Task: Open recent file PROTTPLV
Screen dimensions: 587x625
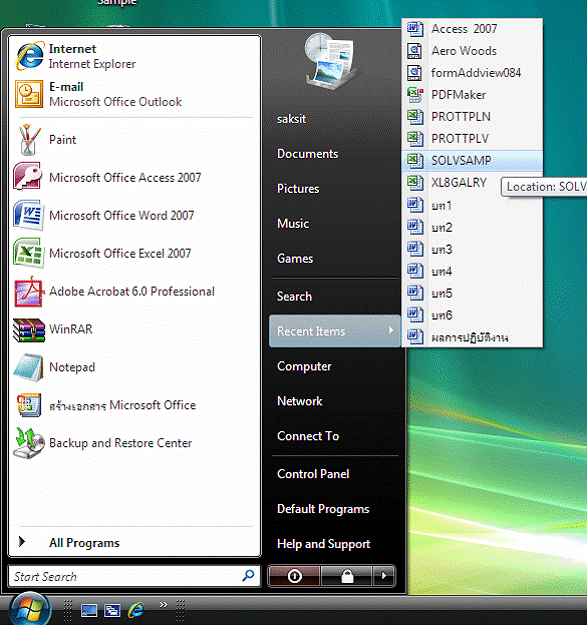Action: 472,138
